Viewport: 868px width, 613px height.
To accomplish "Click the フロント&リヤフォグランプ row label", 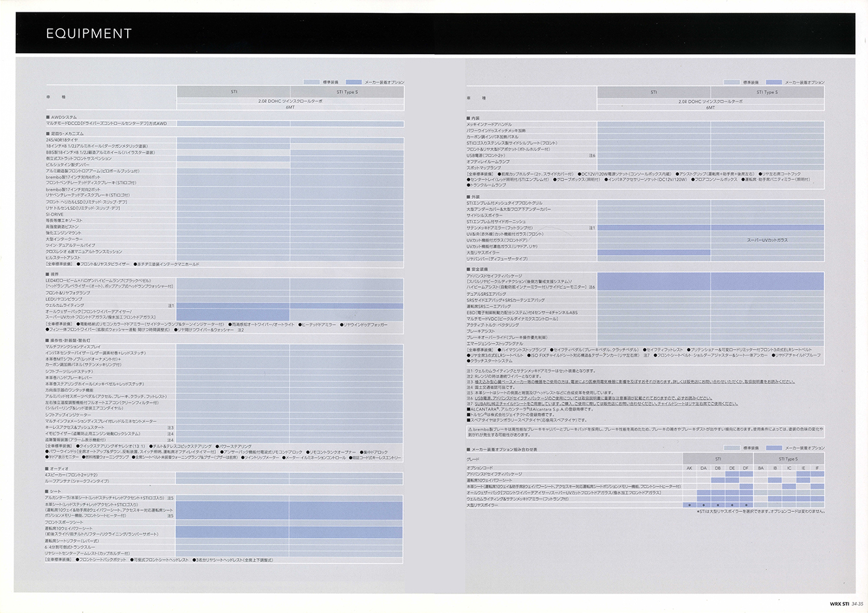I will pos(68,293).
